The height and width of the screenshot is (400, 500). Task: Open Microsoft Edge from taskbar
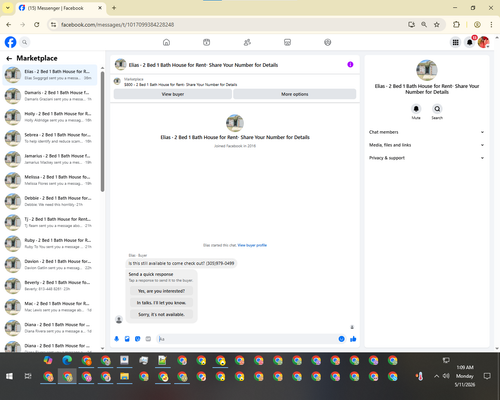(67, 360)
